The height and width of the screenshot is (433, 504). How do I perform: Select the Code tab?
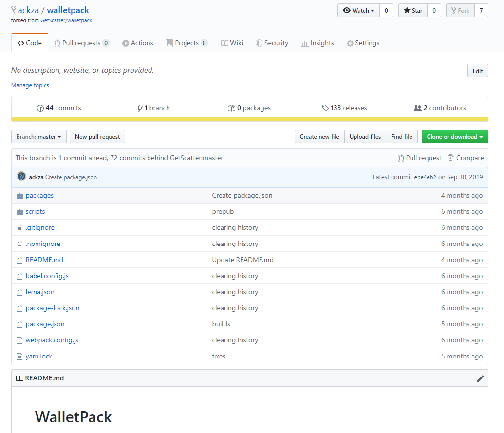point(30,43)
